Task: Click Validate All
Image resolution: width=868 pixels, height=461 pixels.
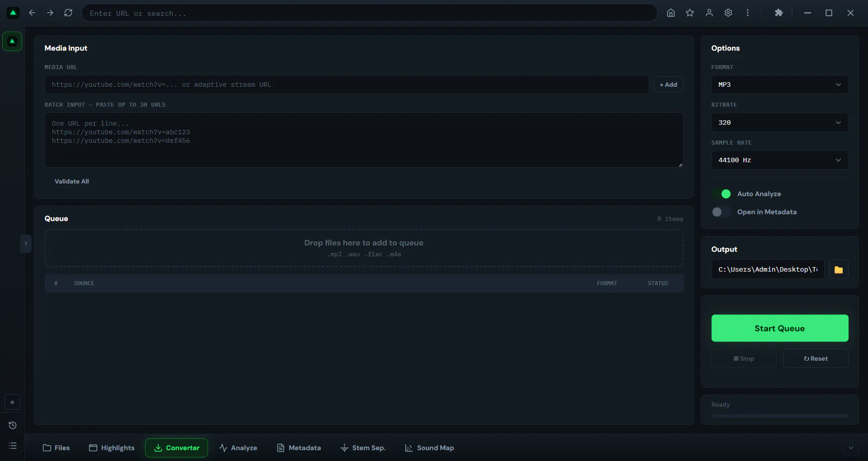Action: click(x=72, y=181)
